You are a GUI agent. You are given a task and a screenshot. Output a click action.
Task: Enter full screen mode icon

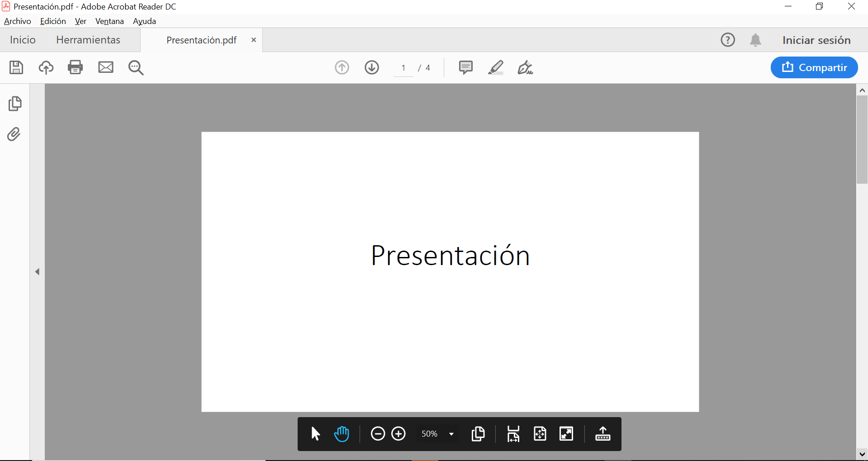tap(566, 434)
